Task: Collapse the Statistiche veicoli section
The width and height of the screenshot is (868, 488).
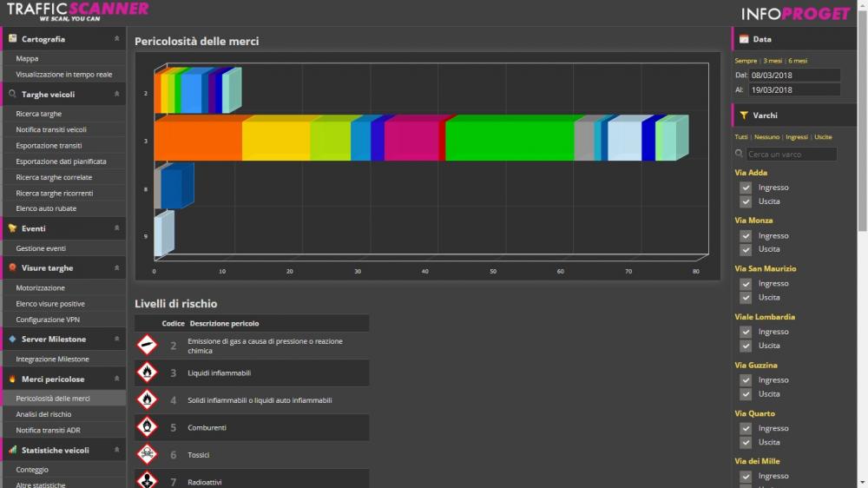Action: (x=116, y=451)
